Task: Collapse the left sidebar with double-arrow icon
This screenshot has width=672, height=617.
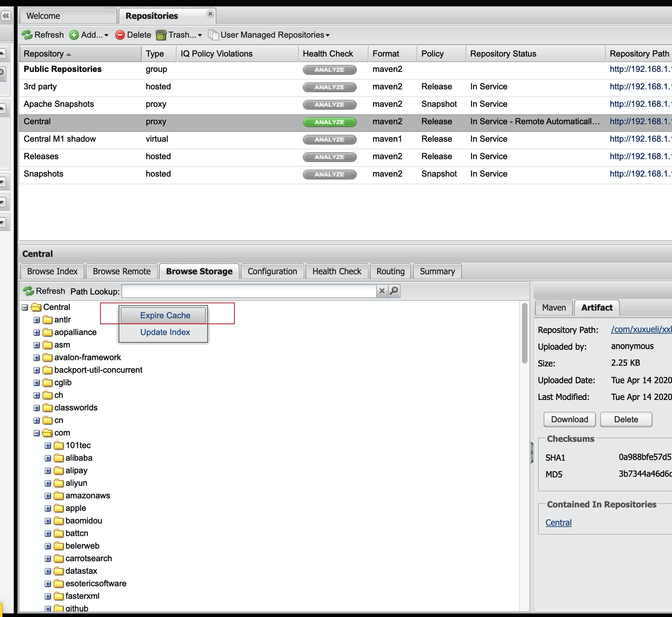Action: coord(6,16)
